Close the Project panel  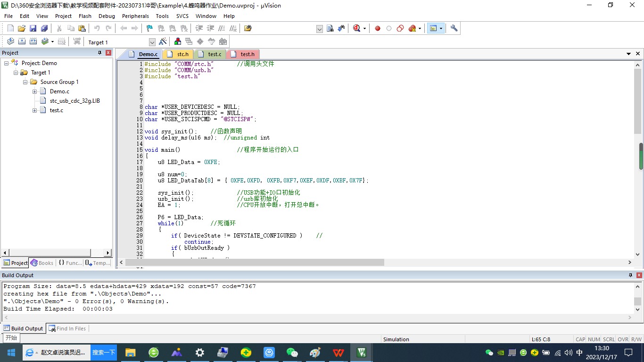[x=108, y=53]
